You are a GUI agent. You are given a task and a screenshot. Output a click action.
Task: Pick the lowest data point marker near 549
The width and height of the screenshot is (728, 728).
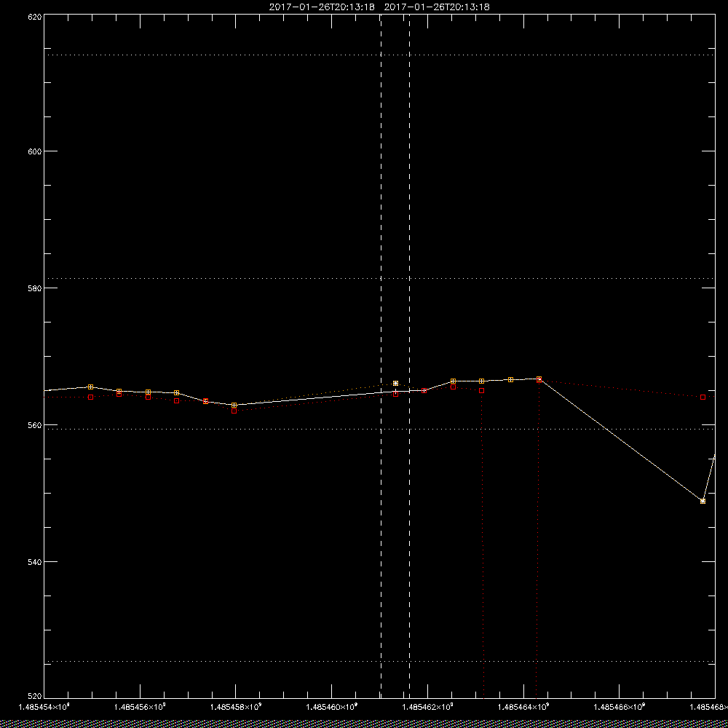point(703,502)
